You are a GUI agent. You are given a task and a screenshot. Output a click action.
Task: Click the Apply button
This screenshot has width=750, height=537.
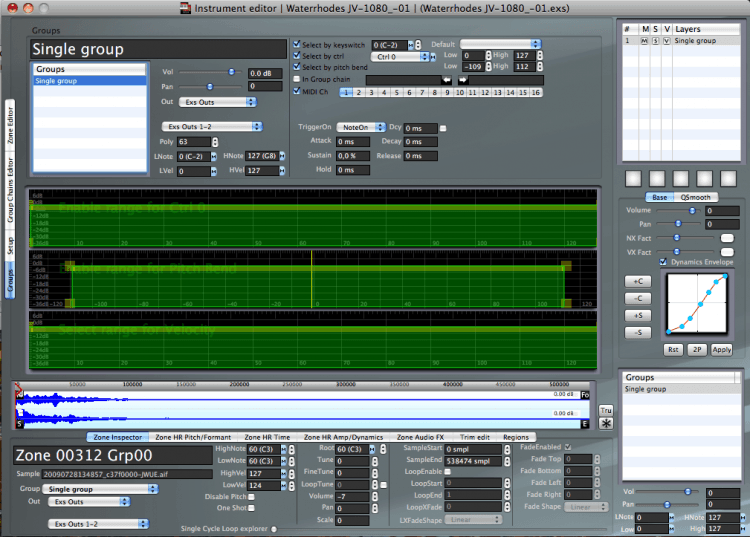(x=722, y=350)
